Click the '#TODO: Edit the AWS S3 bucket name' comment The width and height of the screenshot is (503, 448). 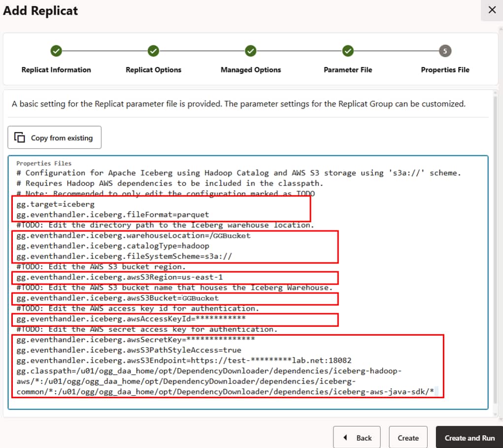(x=174, y=288)
